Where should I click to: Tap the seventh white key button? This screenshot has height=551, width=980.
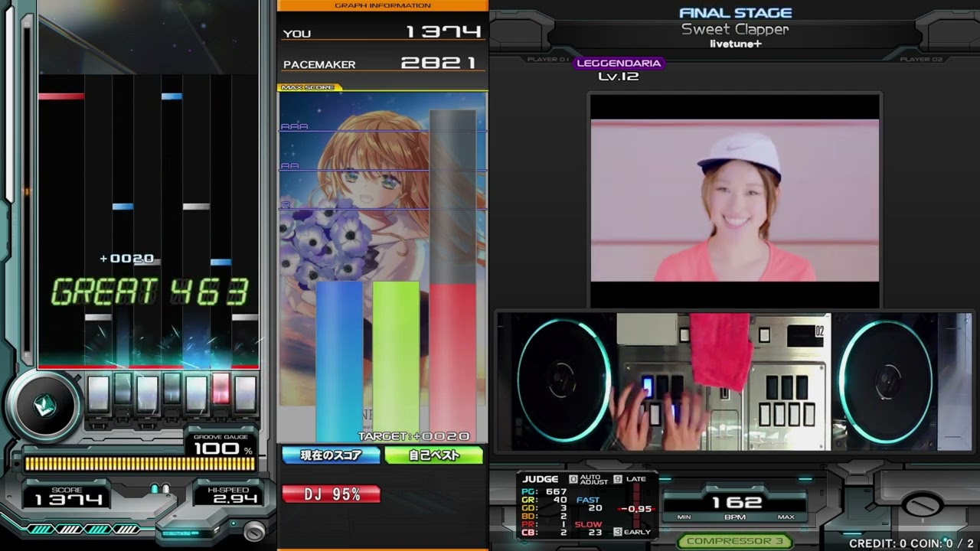point(245,393)
